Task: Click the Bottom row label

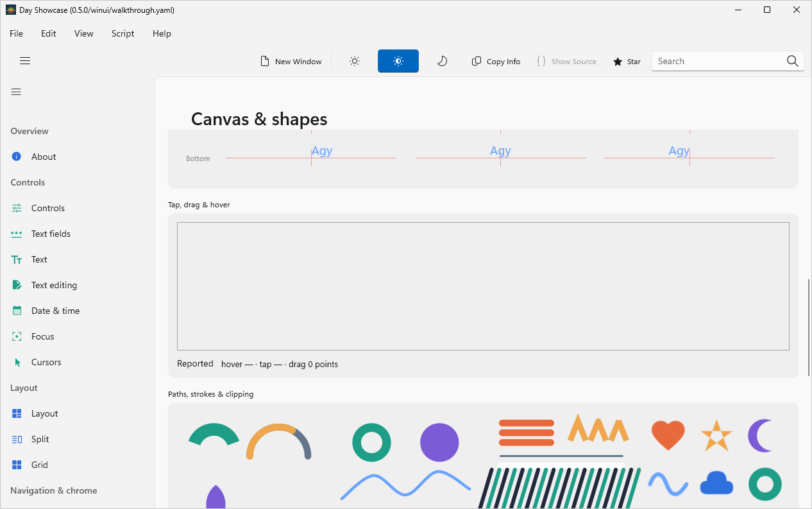Action: (198, 159)
